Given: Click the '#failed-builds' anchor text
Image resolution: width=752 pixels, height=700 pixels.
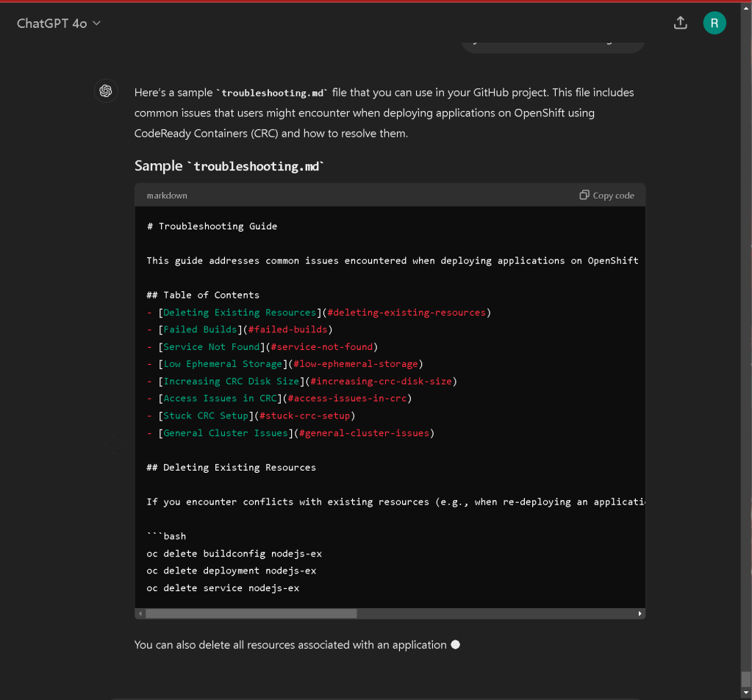Looking at the screenshot, I should (287, 329).
